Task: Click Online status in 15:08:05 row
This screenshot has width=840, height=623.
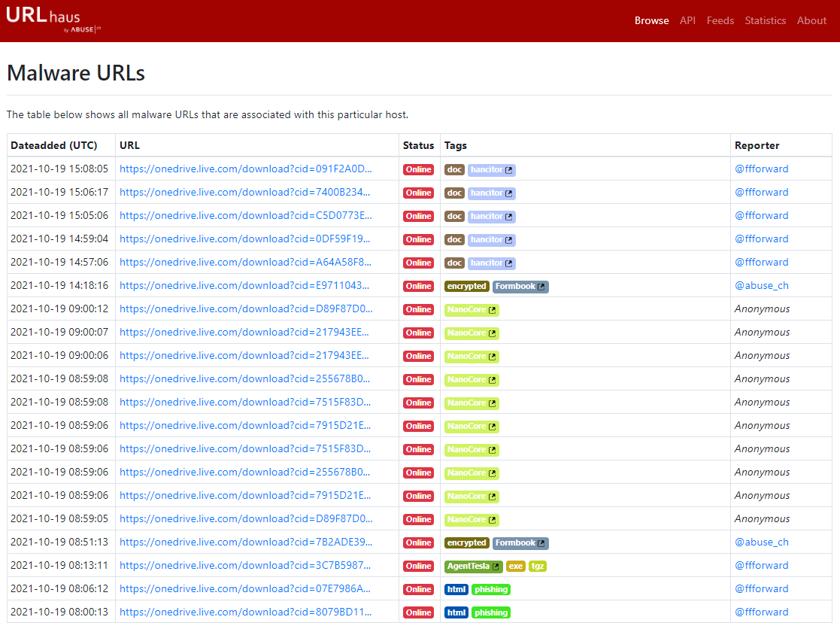Action: pyautogui.click(x=418, y=170)
